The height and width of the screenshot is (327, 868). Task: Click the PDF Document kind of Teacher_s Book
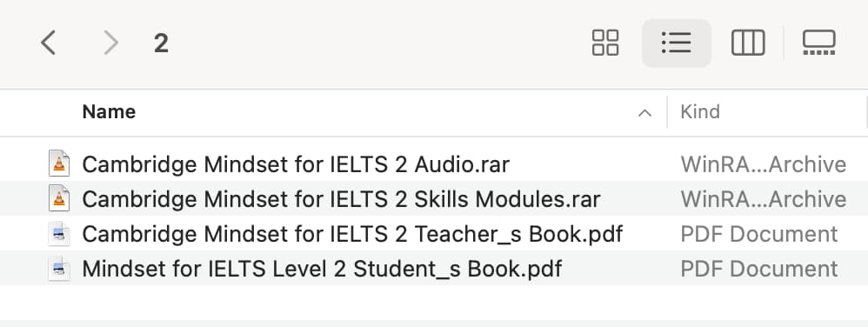click(759, 234)
